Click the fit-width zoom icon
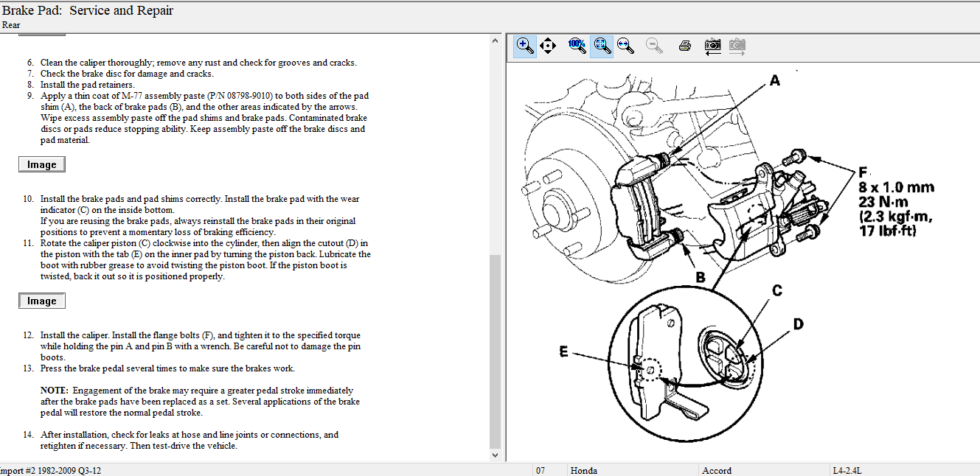The width and height of the screenshot is (980, 476). [625, 46]
